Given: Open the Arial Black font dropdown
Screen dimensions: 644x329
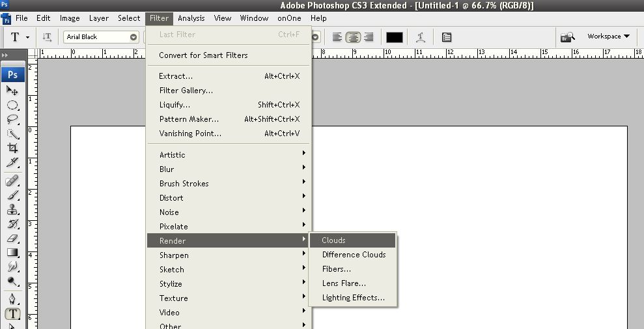Looking at the screenshot, I should pyautogui.click(x=133, y=37).
